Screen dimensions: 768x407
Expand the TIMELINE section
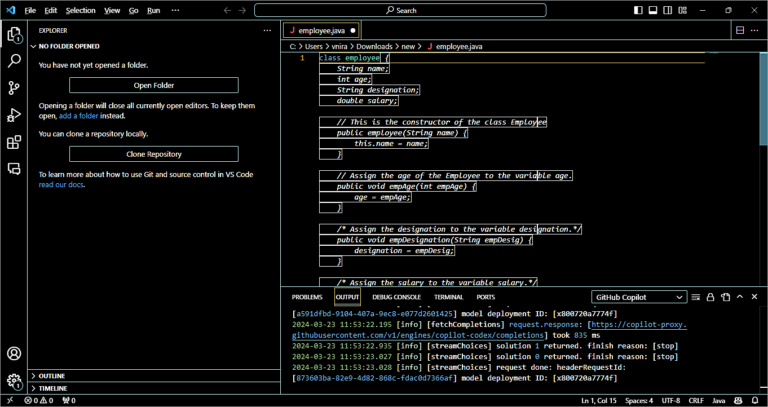[53, 388]
